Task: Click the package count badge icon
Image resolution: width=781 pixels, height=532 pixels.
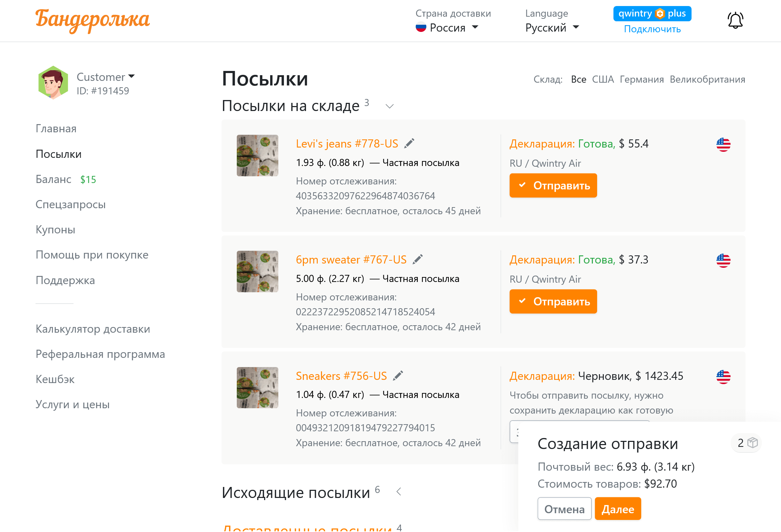Action: click(x=747, y=443)
